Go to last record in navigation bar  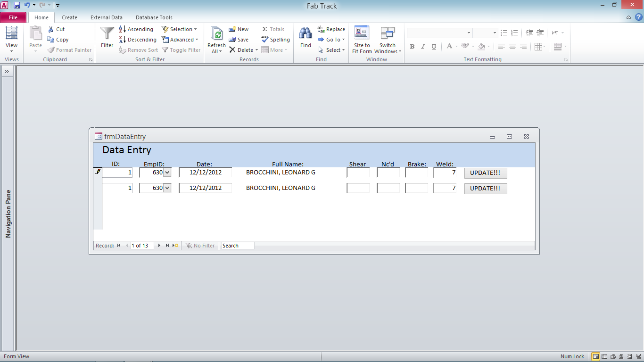pos(167,246)
